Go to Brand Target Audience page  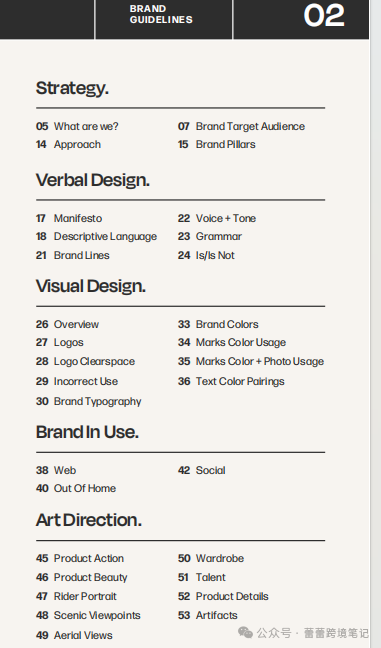coord(241,126)
